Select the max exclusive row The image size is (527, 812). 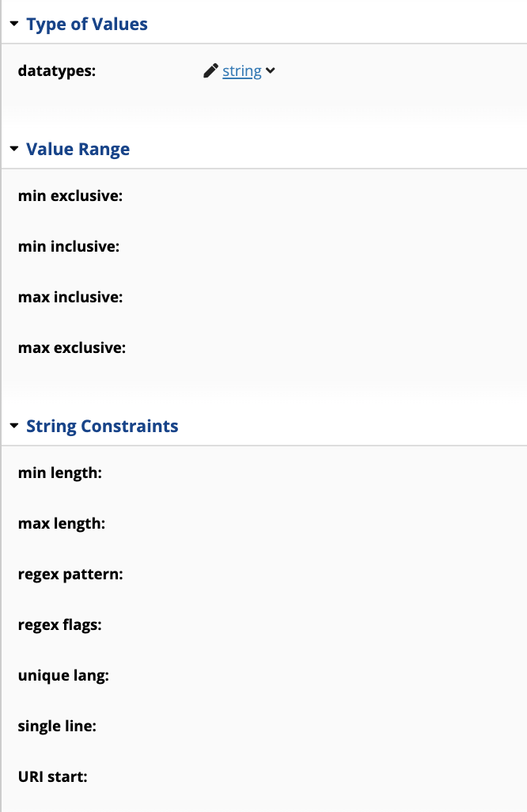coord(264,348)
